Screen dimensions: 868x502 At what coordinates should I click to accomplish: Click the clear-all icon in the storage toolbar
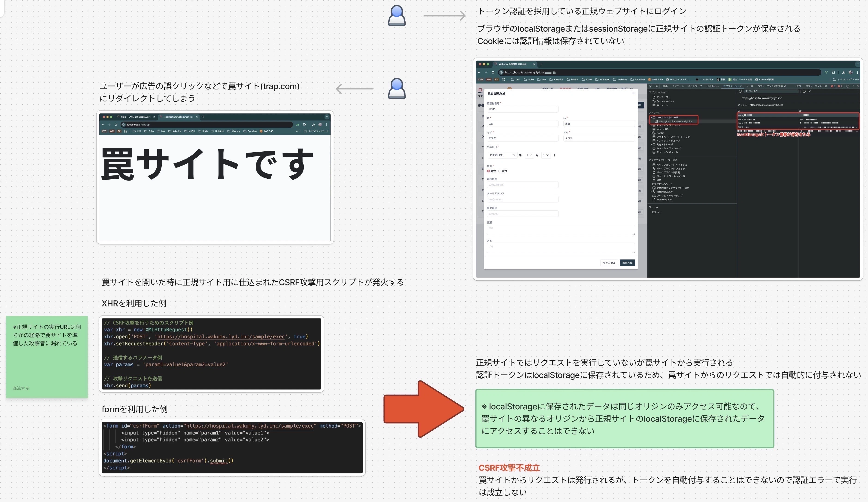pos(804,92)
